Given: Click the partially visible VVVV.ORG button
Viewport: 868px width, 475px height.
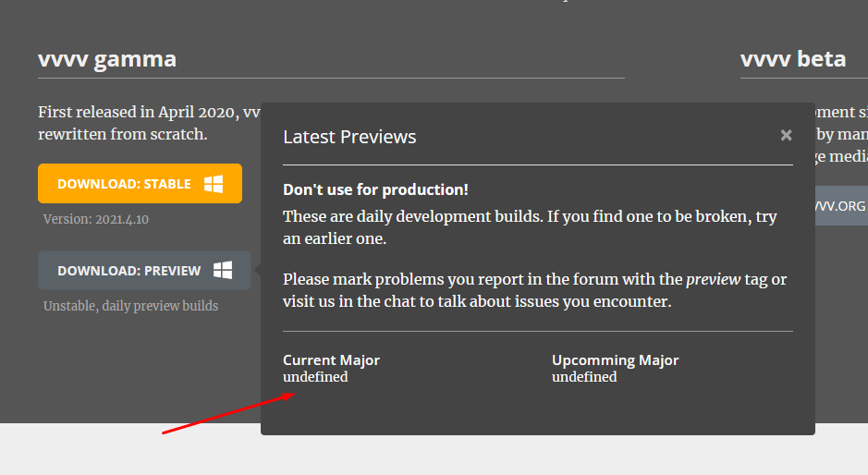Looking at the screenshot, I should [841, 205].
